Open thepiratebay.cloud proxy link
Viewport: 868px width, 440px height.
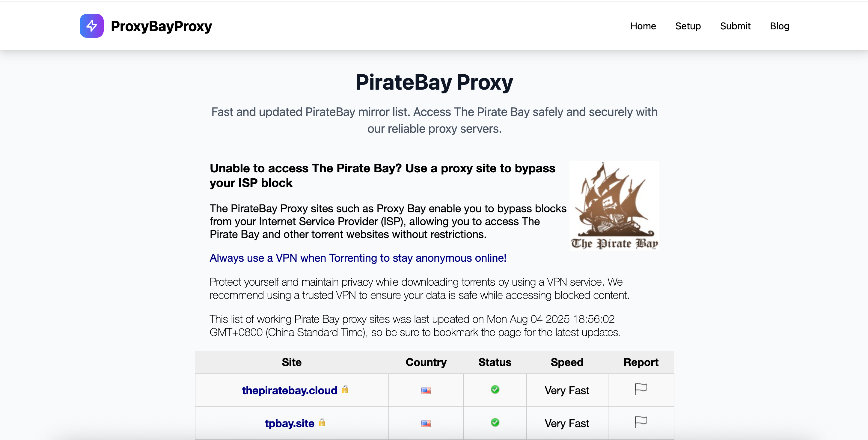pyautogui.click(x=290, y=390)
